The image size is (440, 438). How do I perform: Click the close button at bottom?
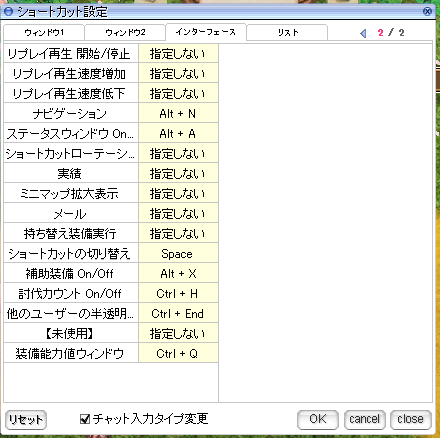click(x=411, y=419)
